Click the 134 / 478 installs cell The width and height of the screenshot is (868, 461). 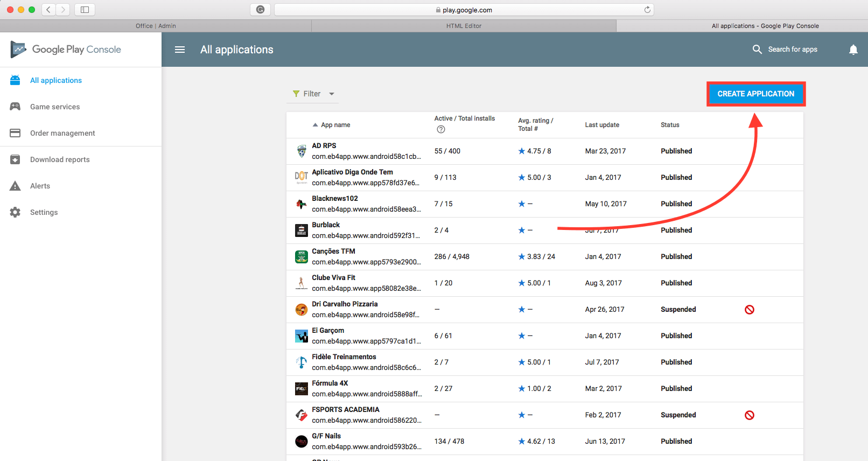point(449,442)
